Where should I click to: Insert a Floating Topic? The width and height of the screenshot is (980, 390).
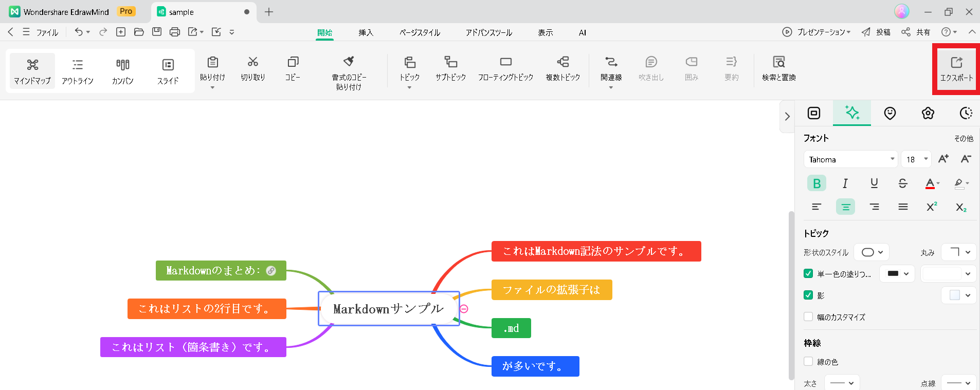pos(505,68)
